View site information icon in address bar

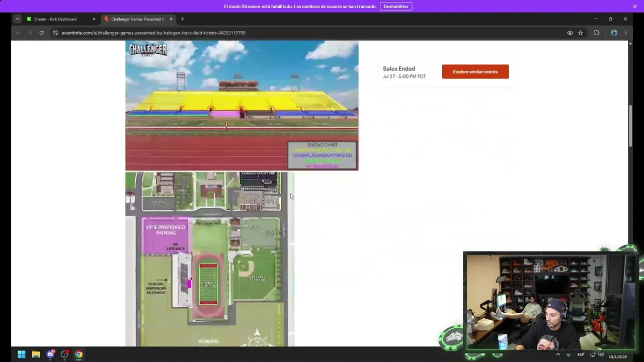click(55, 33)
